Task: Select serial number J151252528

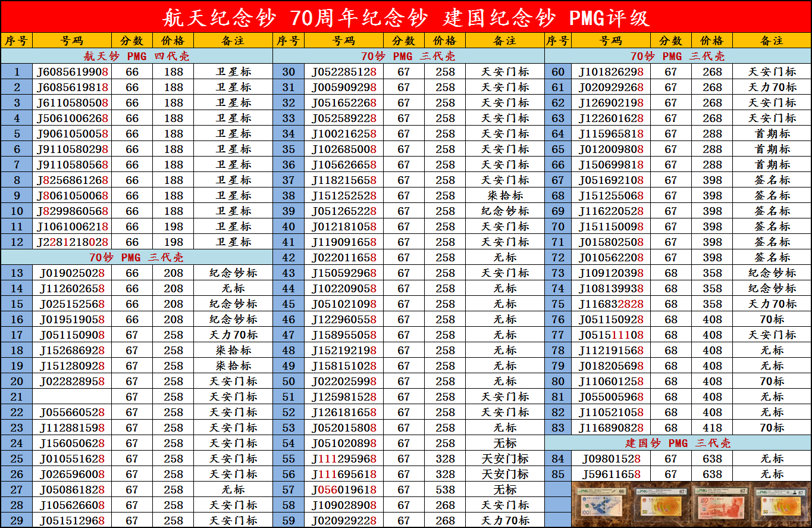Action: tap(344, 195)
